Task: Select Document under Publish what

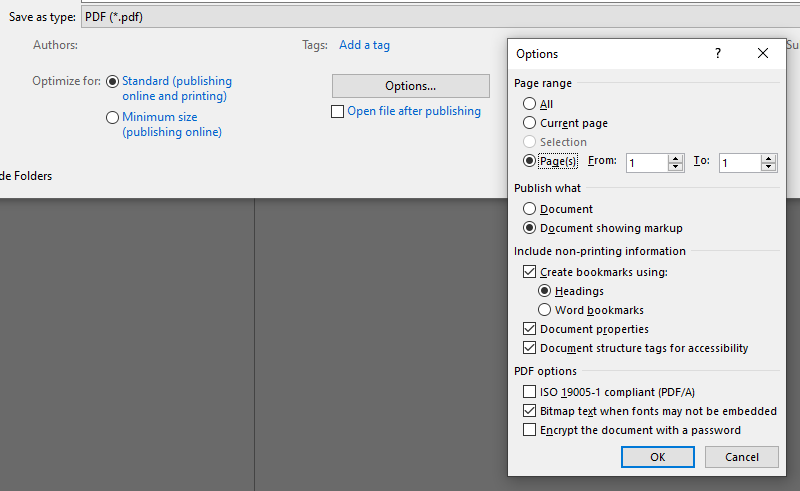Action: (529, 209)
